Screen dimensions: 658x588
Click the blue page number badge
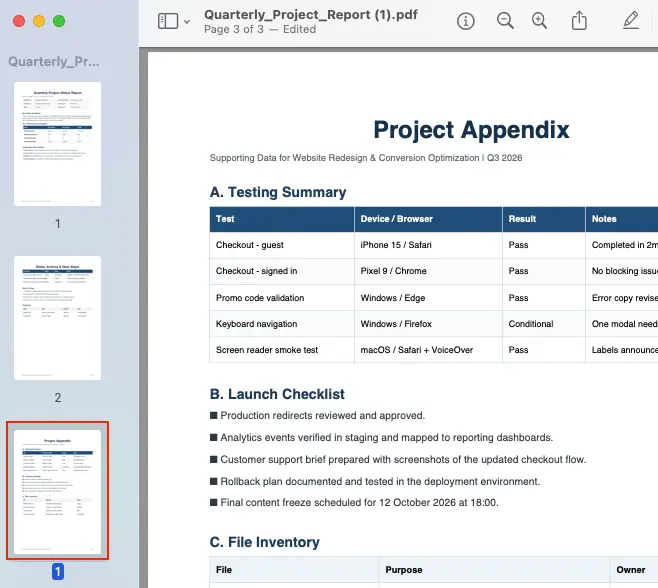(x=58, y=572)
